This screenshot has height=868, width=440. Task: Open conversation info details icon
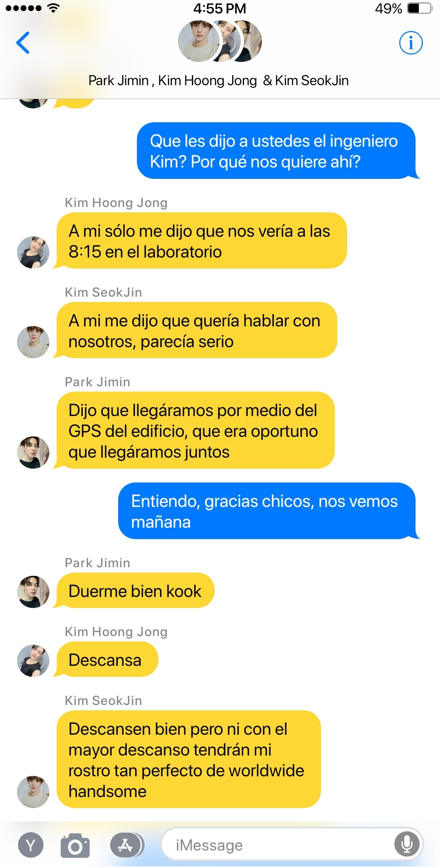point(411,43)
